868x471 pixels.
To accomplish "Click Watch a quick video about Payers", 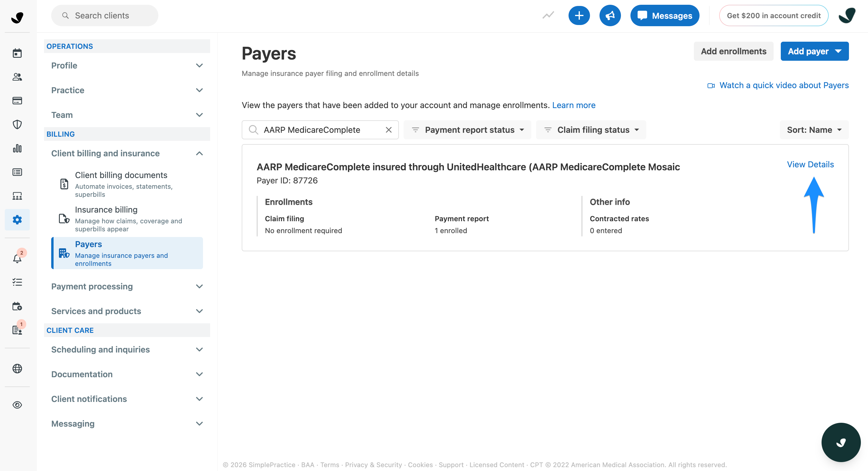I will 784,85.
